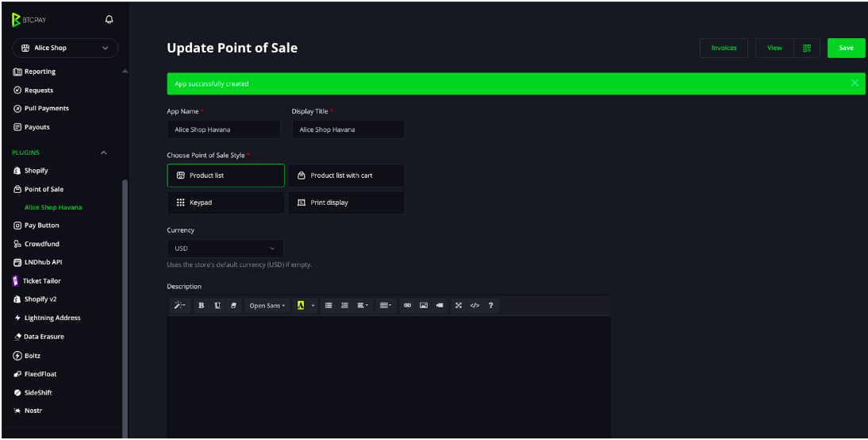Click the View button
868x440 pixels.
pyautogui.click(x=774, y=48)
